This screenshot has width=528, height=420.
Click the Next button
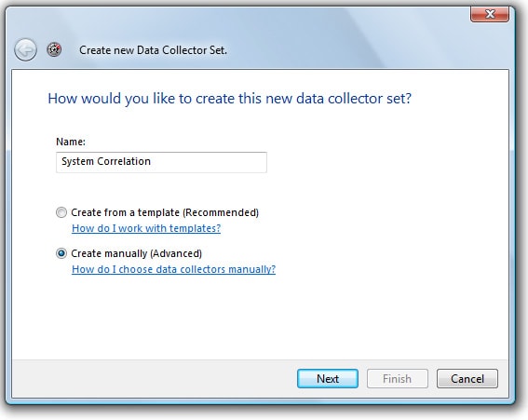click(328, 379)
